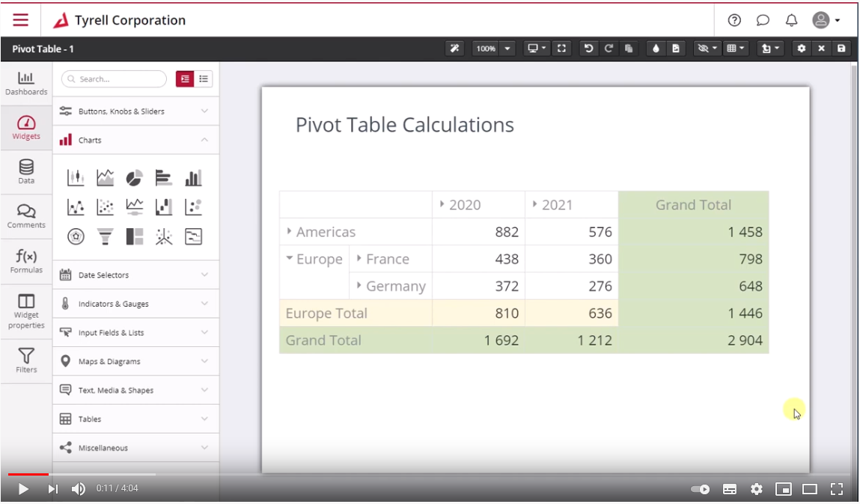Click the redo toolbar icon
Viewport: 860px width, 504px height.
coord(609,48)
